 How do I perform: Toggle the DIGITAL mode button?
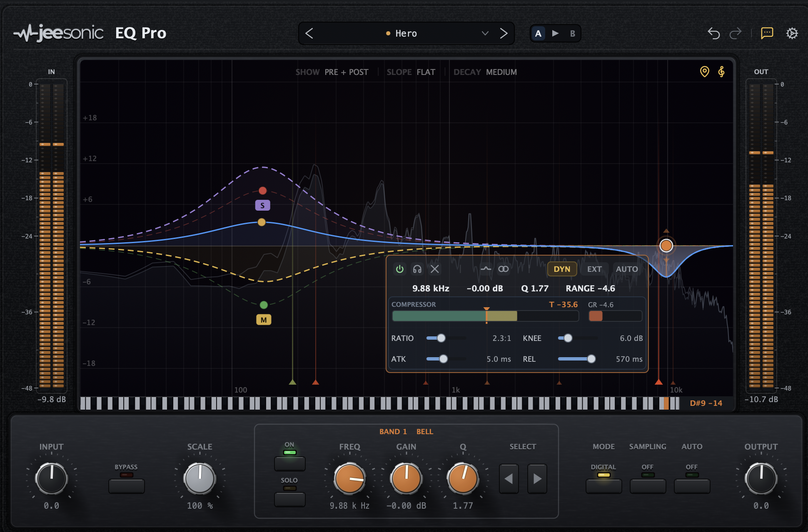(604, 486)
